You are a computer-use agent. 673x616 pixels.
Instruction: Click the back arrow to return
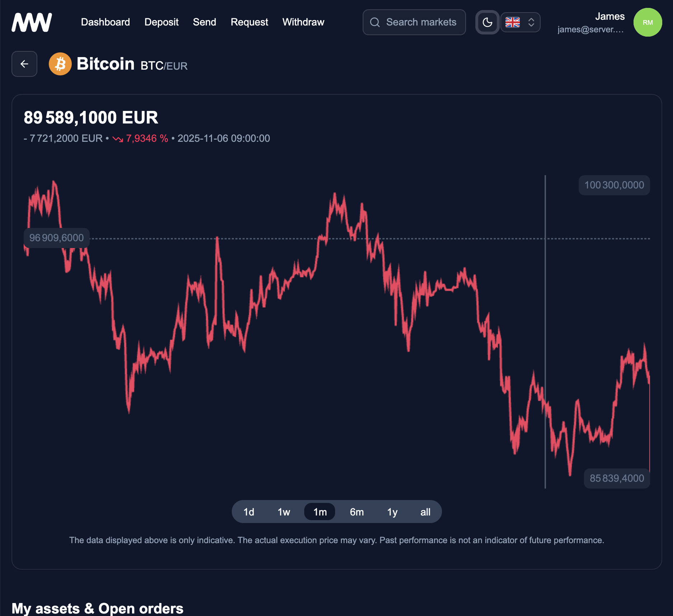pos(24,64)
